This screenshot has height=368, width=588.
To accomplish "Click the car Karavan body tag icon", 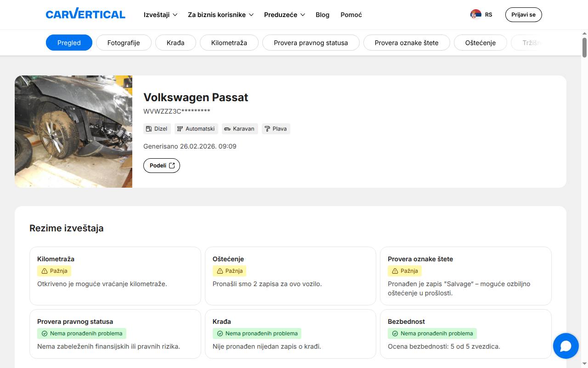I will pos(227,129).
